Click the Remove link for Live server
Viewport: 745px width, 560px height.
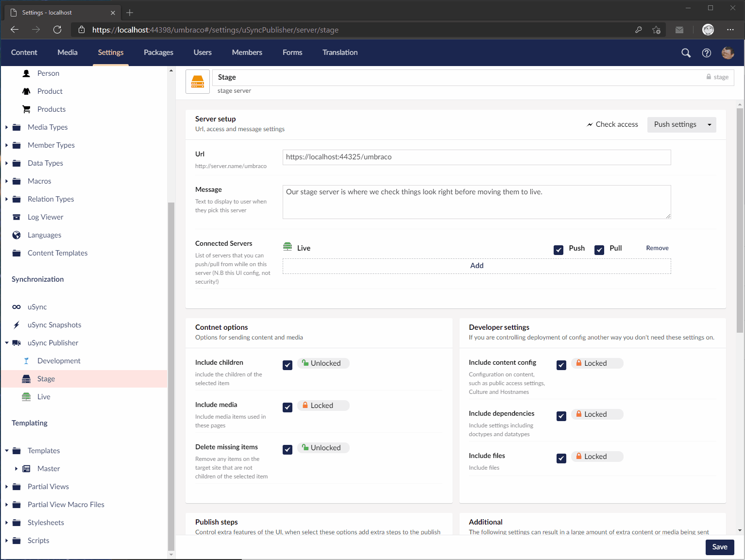657,248
